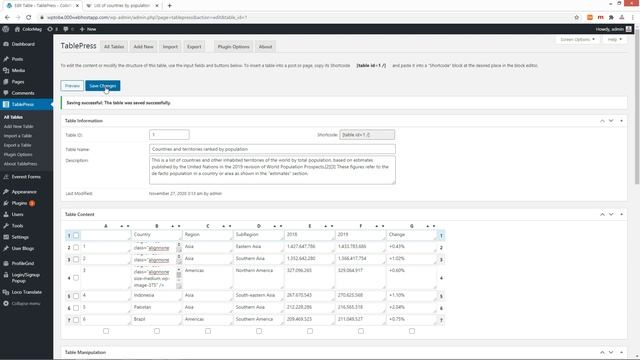
Task: Open Media library icon in sidebar
Action: click(x=6, y=70)
